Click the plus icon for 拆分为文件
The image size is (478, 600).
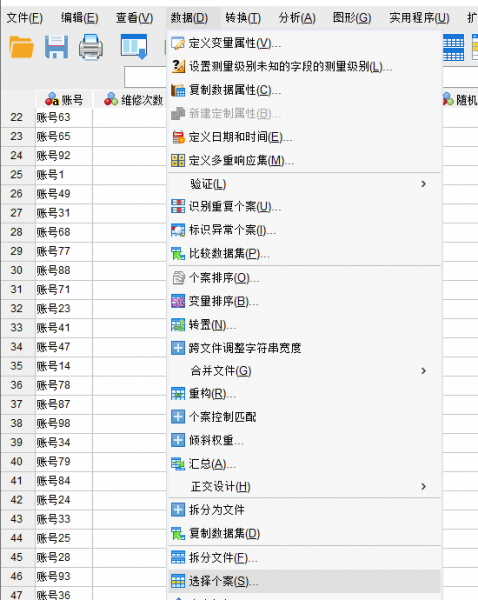(178, 510)
